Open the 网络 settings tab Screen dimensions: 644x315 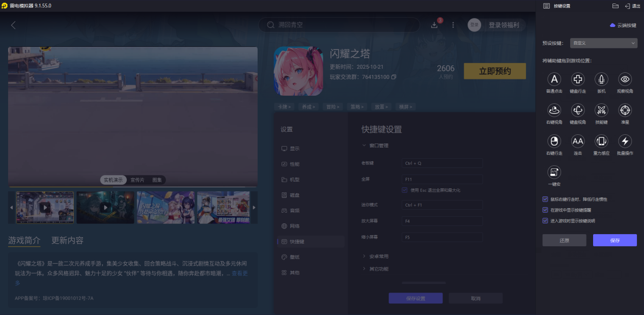[x=311, y=226]
